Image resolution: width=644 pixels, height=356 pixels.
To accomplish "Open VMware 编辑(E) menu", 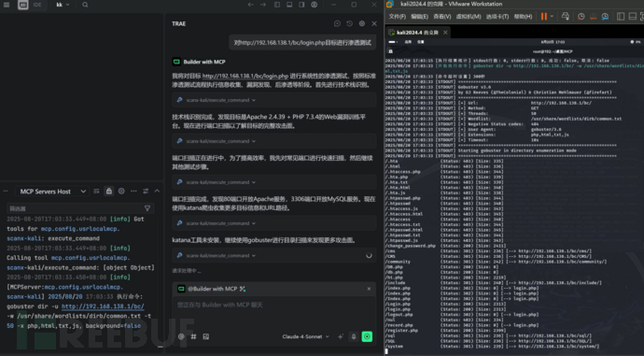I will 419,17.
